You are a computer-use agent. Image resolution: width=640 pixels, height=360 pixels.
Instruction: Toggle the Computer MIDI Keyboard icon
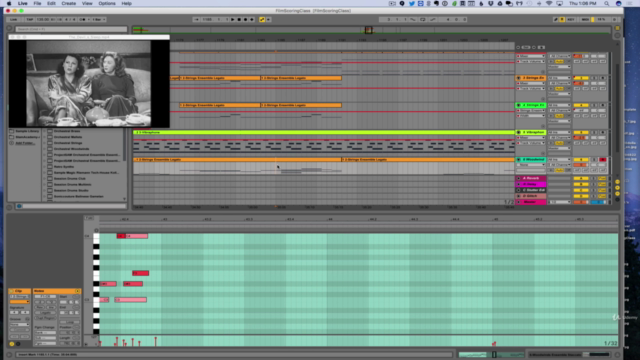[x=562, y=19]
